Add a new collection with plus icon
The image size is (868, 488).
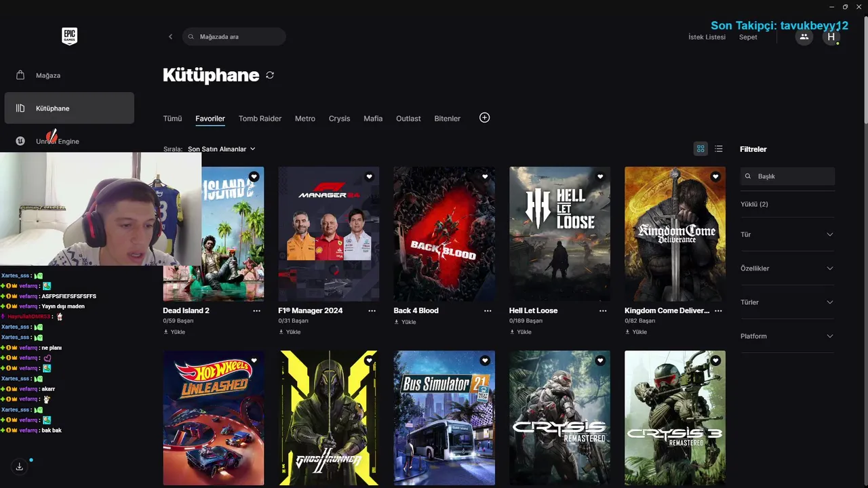pyautogui.click(x=484, y=118)
